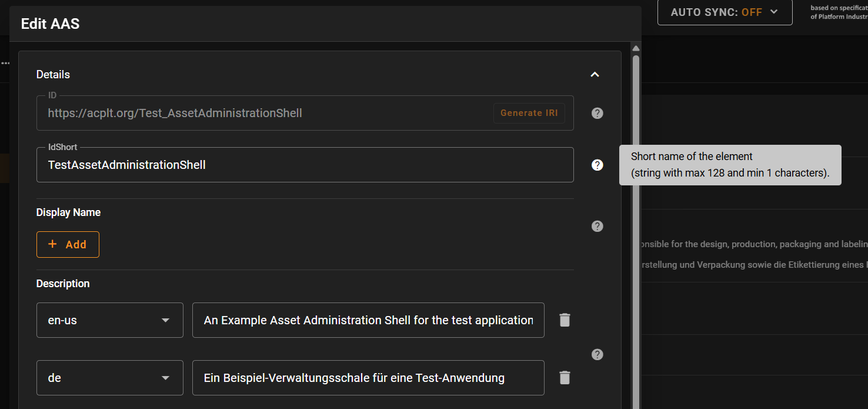Viewport: 868px width, 409px height.
Task: Click the scrollbar up arrow
Action: click(x=636, y=48)
